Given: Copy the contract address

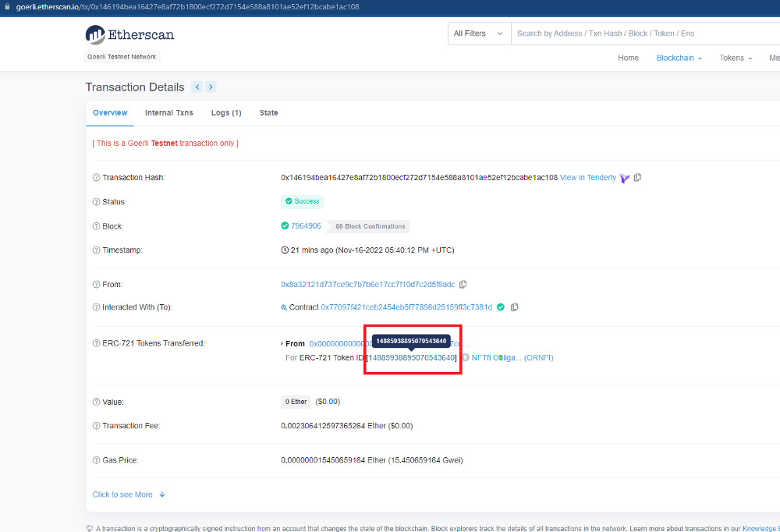Looking at the screenshot, I should coord(514,307).
